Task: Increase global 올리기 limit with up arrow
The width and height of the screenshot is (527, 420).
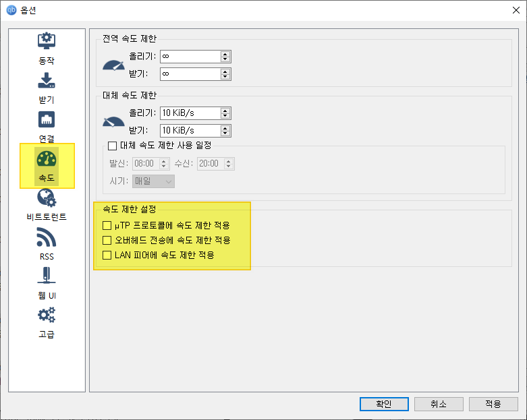Action: [225, 54]
